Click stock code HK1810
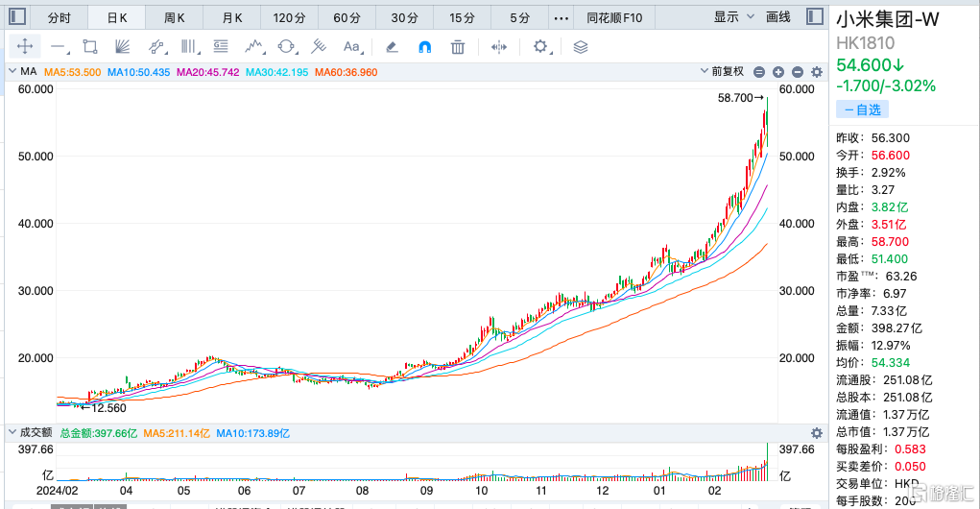 [x=866, y=42]
